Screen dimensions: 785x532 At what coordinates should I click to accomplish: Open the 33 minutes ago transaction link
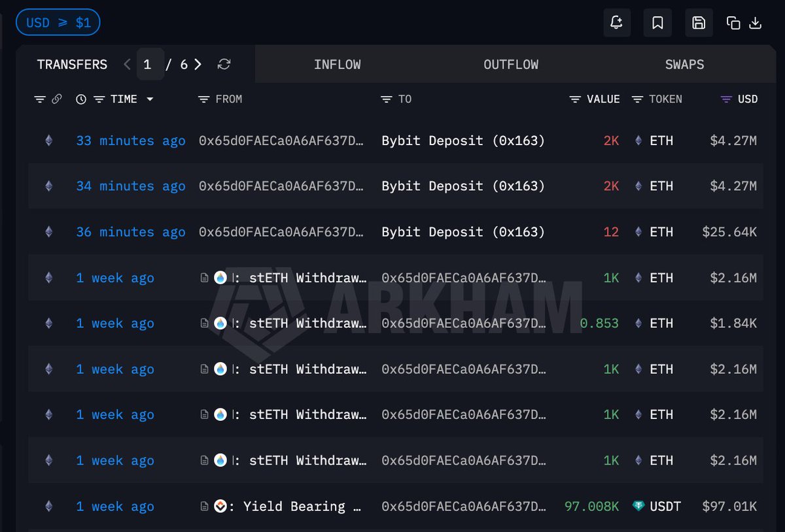pos(130,141)
